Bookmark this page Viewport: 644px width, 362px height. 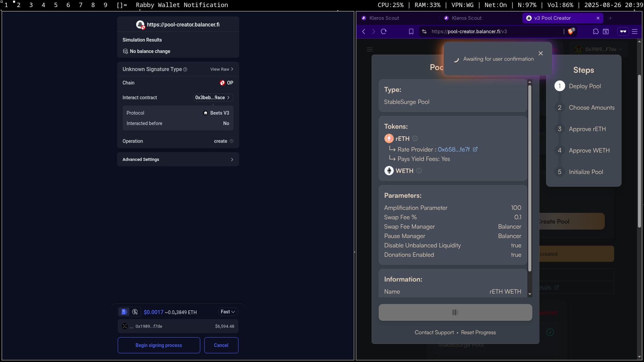pyautogui.click(x=411, y=32)
